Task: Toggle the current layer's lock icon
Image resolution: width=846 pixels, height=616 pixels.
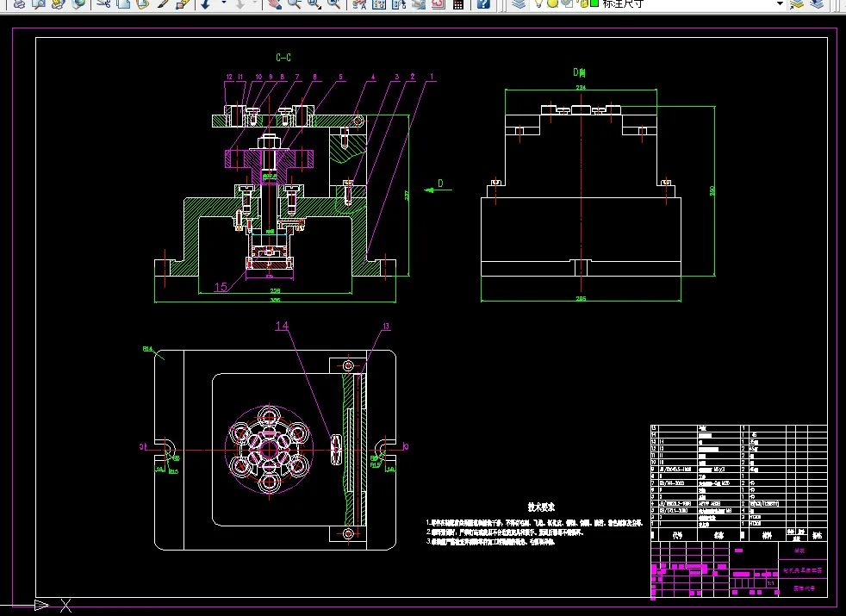Action: 584,3
